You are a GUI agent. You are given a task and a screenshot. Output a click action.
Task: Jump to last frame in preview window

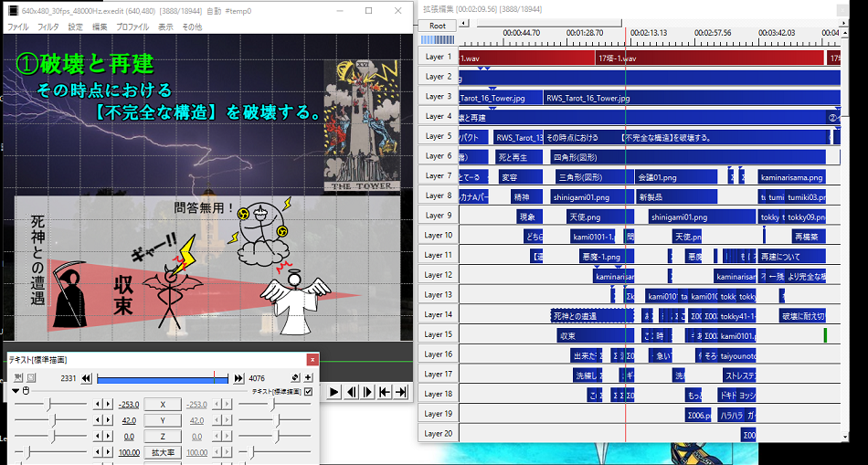click(x=401, y=392)
